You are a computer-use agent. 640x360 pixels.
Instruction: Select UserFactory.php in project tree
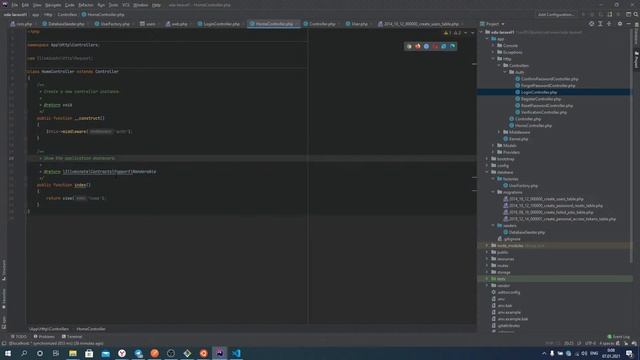pyautogui.click(x=523, y=186)
